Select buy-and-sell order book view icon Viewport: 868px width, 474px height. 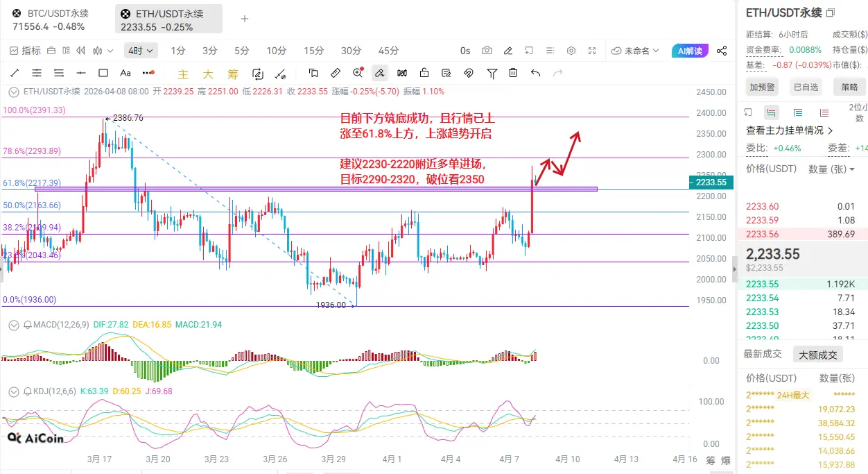[771, 112]
